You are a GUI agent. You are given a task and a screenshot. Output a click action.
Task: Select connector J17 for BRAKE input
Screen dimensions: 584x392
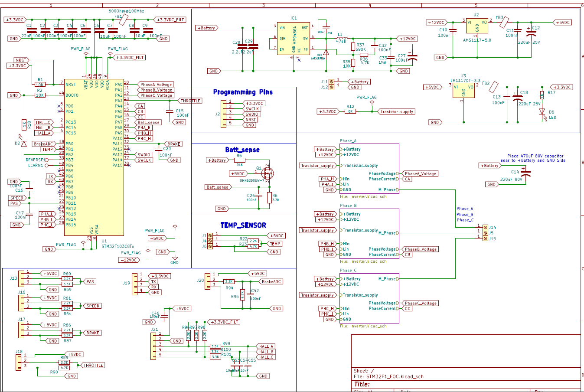[x=21, y=330]
